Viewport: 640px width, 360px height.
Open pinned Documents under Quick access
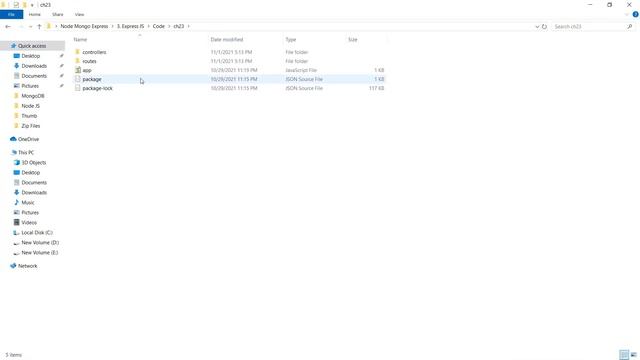tap(34, 76)
